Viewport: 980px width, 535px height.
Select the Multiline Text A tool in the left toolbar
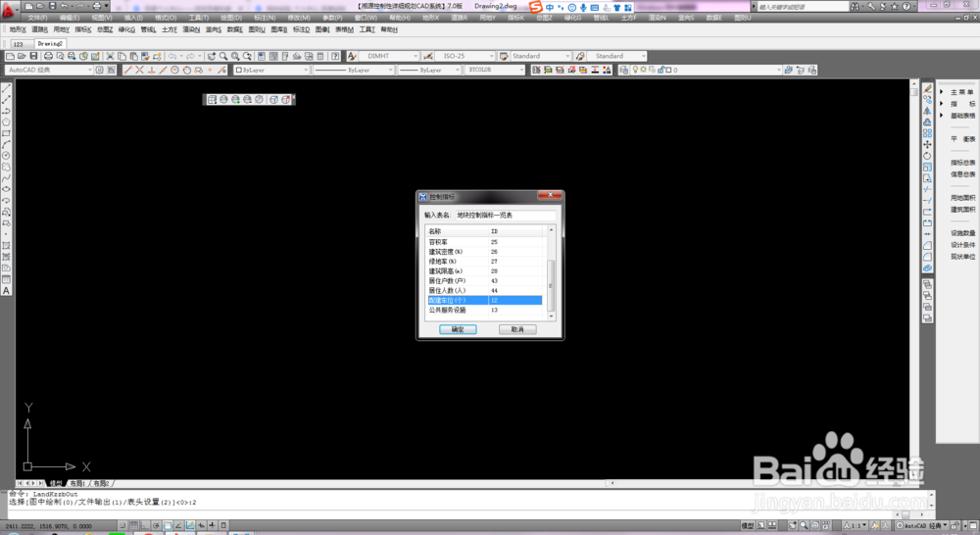tap(6, 291)
